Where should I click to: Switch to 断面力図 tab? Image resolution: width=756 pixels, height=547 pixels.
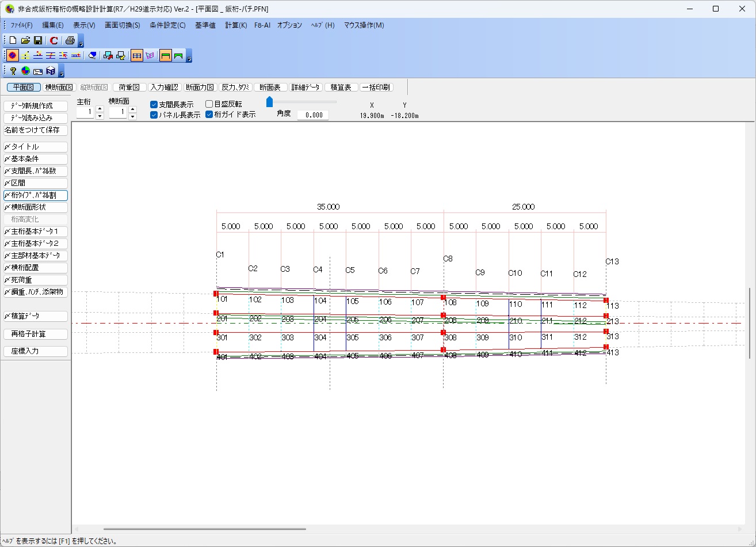point(200,88)
